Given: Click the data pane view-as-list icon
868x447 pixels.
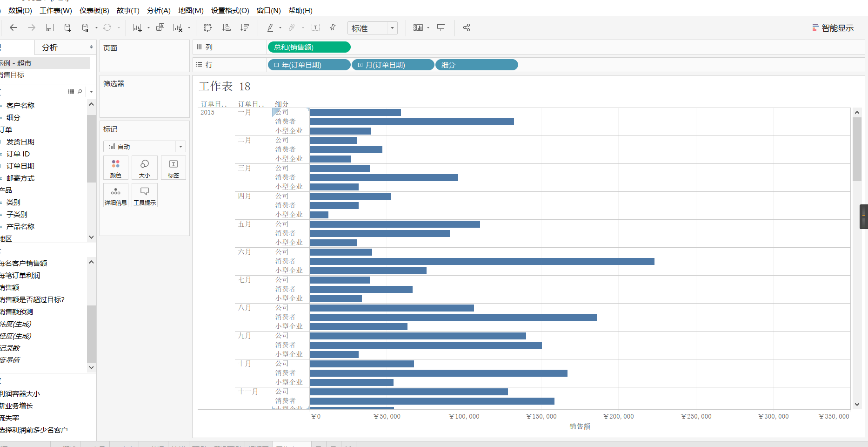Looking at the screenshot, I should coord(71,91).
